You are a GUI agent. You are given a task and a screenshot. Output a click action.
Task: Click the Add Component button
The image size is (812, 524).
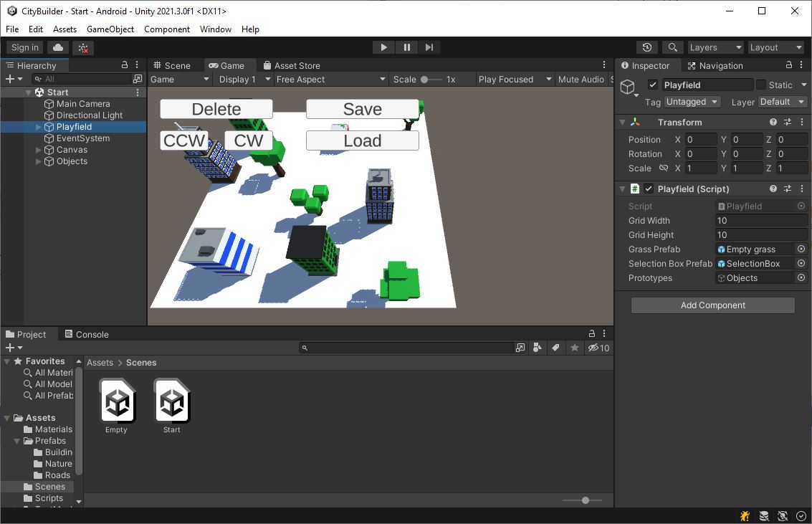(x=712, y=305)
